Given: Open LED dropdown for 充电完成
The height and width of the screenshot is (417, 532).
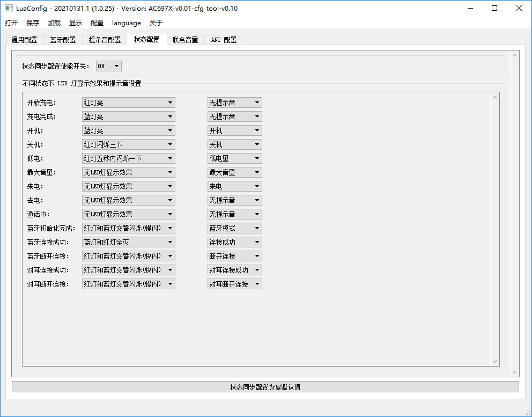Looking at the screenshot, I should tap(129, 116).
